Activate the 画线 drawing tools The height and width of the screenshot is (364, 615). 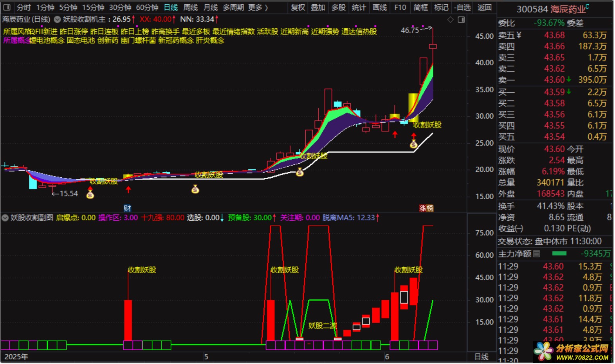[x=380, y=7]
